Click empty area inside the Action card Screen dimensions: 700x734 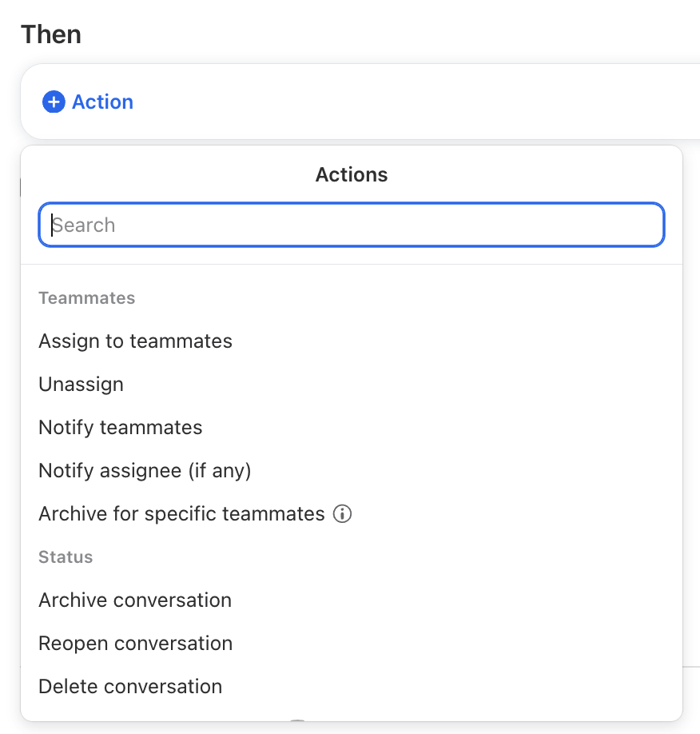pos(398,102)
